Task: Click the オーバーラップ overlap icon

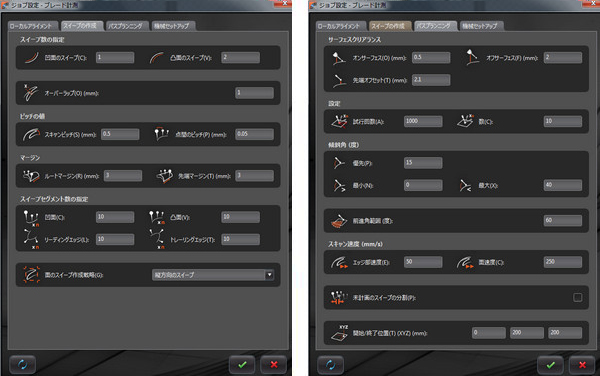Action: click(x=31, y=93)
